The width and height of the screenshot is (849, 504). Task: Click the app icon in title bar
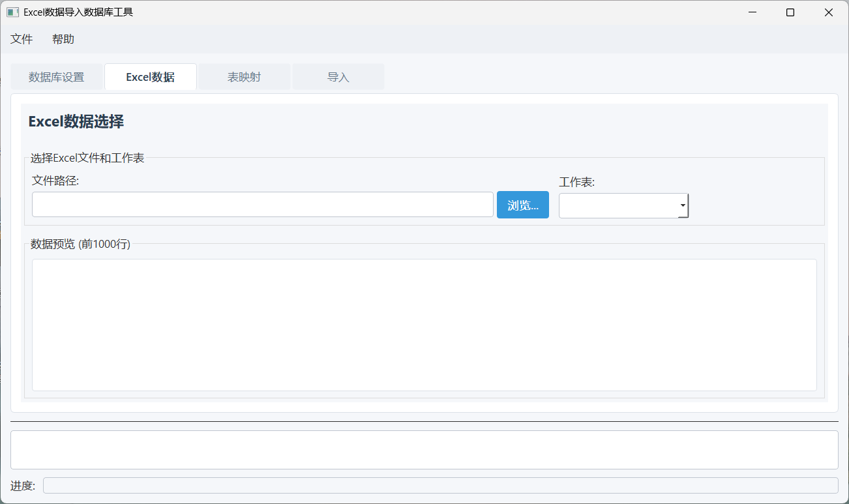click(x=12, y=12)
